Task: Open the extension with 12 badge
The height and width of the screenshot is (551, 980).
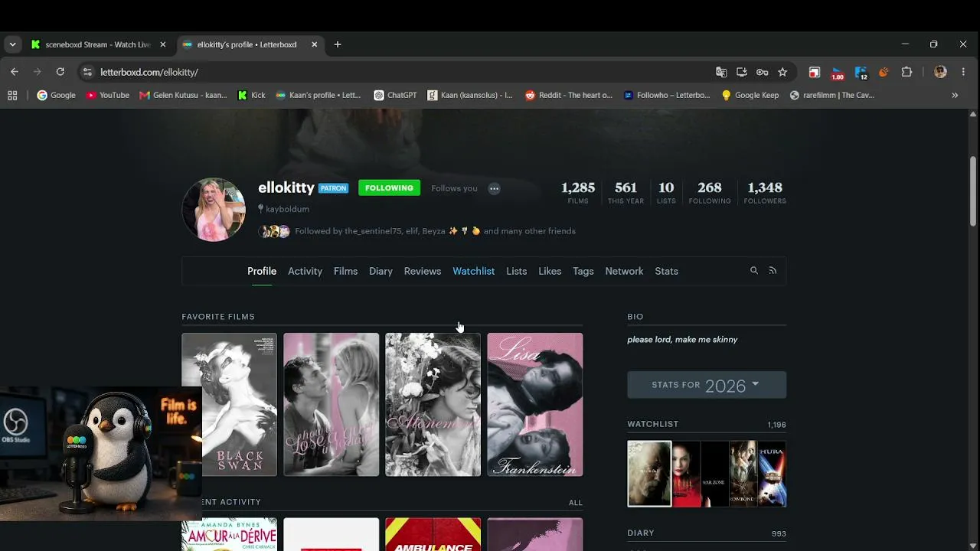Action: (861, 73)
